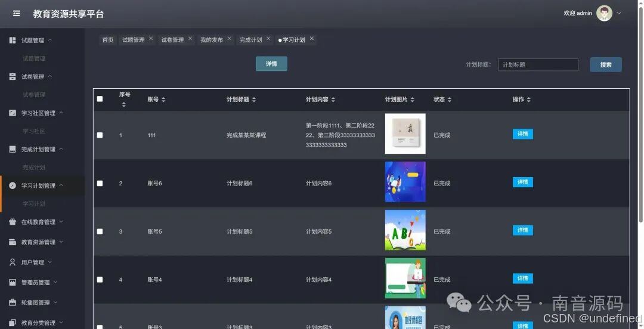
Task: Click the 管理员管理 sidebar icon
Action: click(x=13, y=282)
